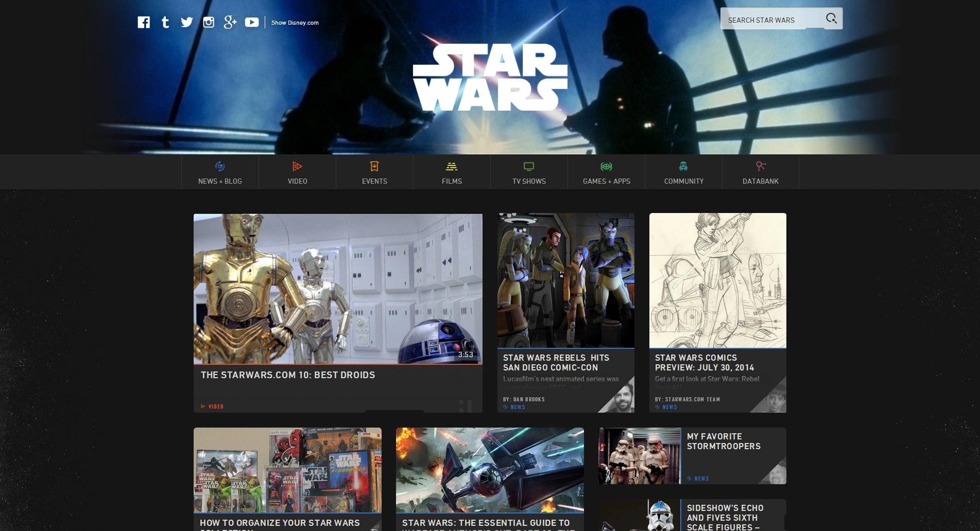Select the TV Shows monitor icon
Screen dimensions: 980x531
528,166
